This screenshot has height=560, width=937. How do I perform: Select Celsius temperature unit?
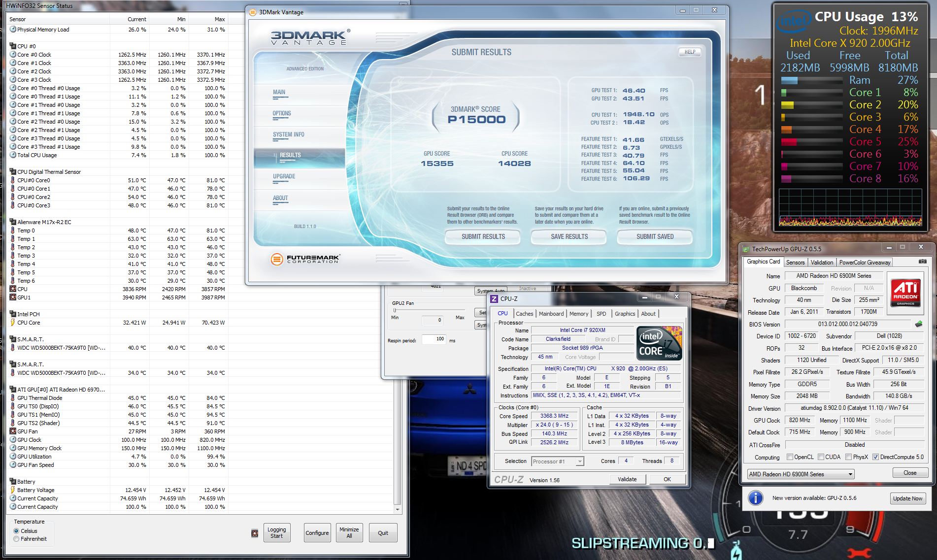pyautogui.click(x=16, y=531)
